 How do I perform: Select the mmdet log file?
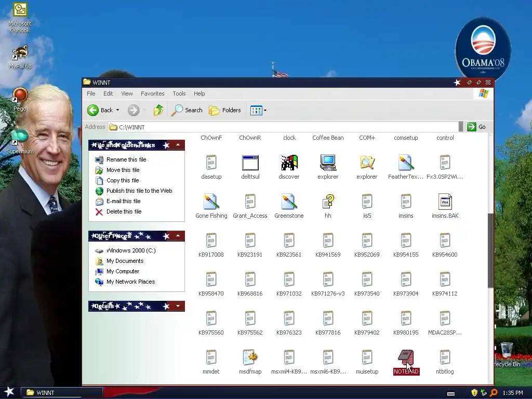click(211, 362)
